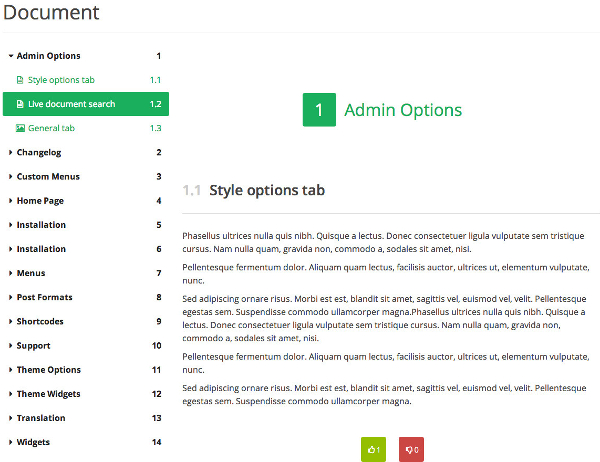Select the Changelog menu entry
Image resolution: width=600 pixels, height=462 pixels.
pyautogui.click(x=39, y=152)
